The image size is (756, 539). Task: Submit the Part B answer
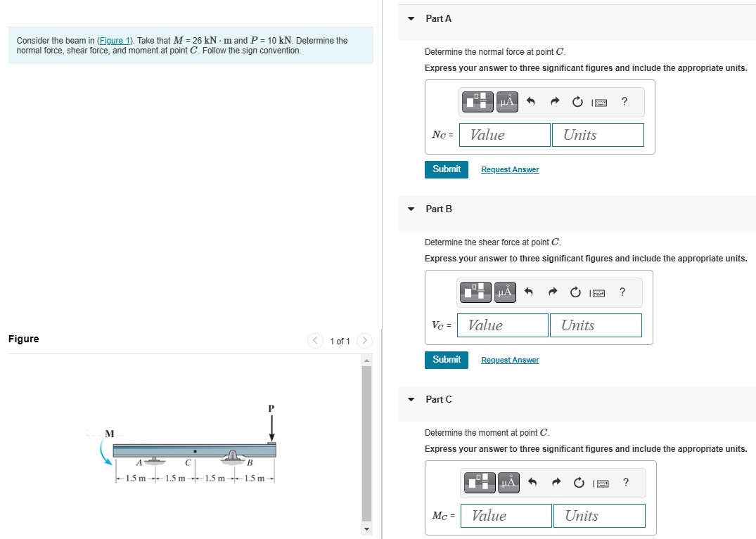[x=446, y=359]
